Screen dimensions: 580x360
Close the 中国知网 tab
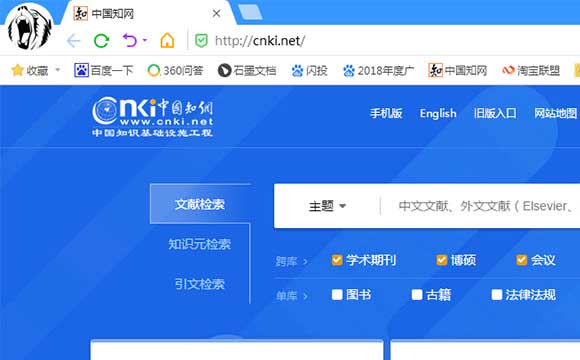217,14
